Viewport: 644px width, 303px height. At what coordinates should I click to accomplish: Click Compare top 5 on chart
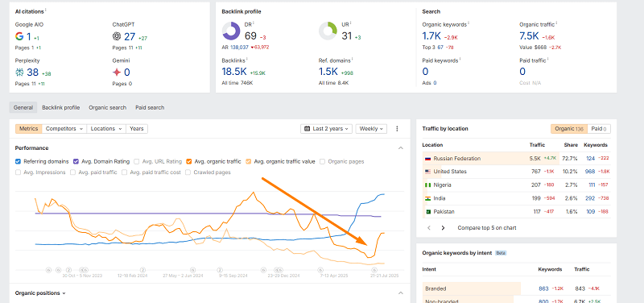487,228
